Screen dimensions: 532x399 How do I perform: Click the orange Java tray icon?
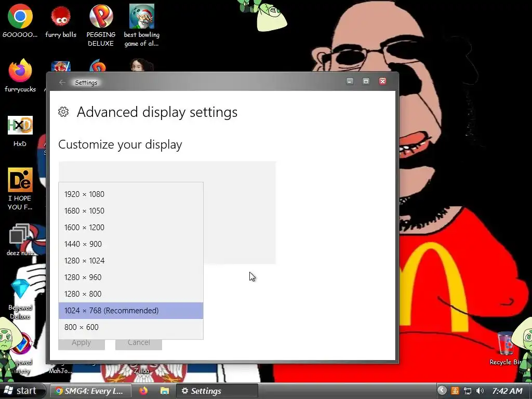point(455,391)
